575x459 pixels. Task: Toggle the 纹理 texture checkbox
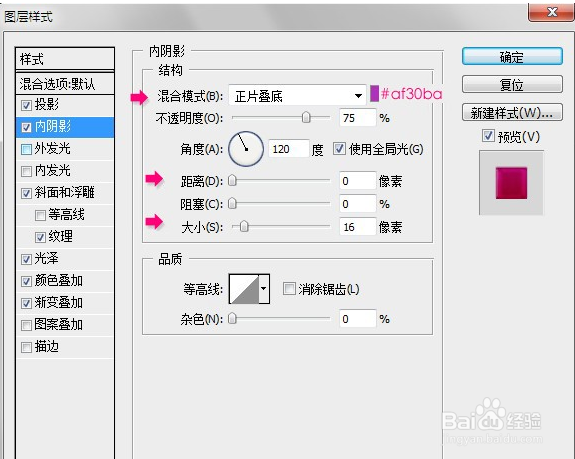(40, 237)
